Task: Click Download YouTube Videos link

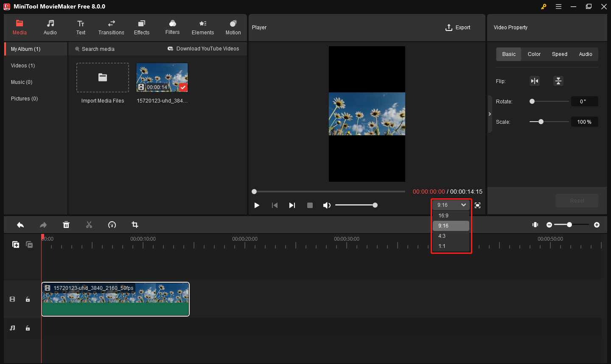Action: (203, 49)
